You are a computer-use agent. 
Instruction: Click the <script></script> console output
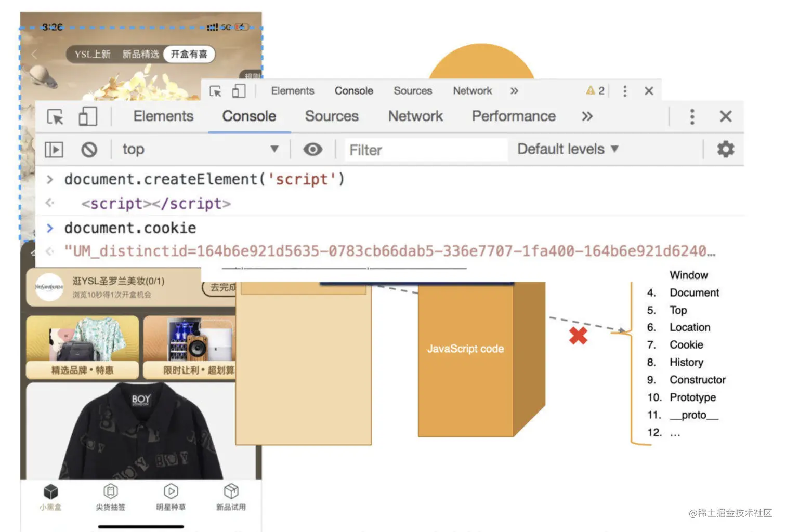coord(156,204)
